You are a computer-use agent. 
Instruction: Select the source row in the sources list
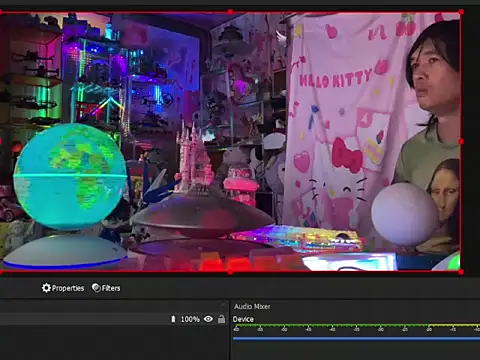tap(114, 319)
